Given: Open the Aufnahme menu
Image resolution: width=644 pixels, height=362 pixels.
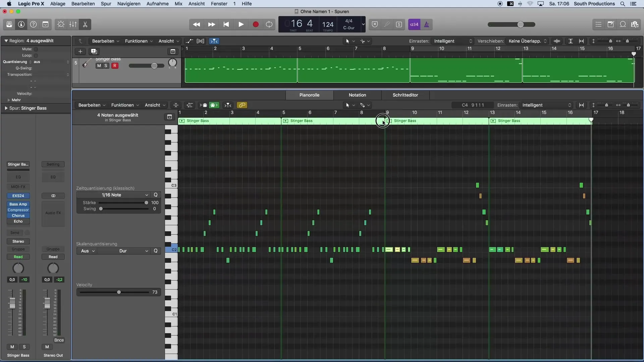Looking at the screenshot, I should (157, 4).
